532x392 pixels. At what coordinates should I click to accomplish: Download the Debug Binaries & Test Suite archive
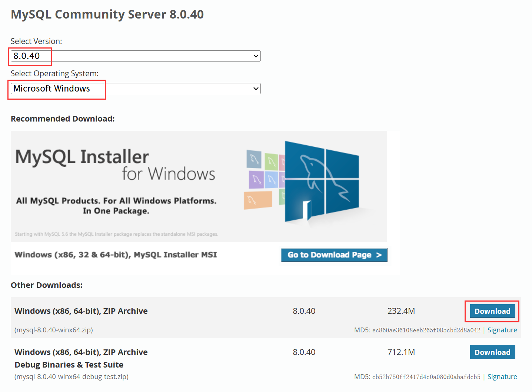[x=492, y=352]
